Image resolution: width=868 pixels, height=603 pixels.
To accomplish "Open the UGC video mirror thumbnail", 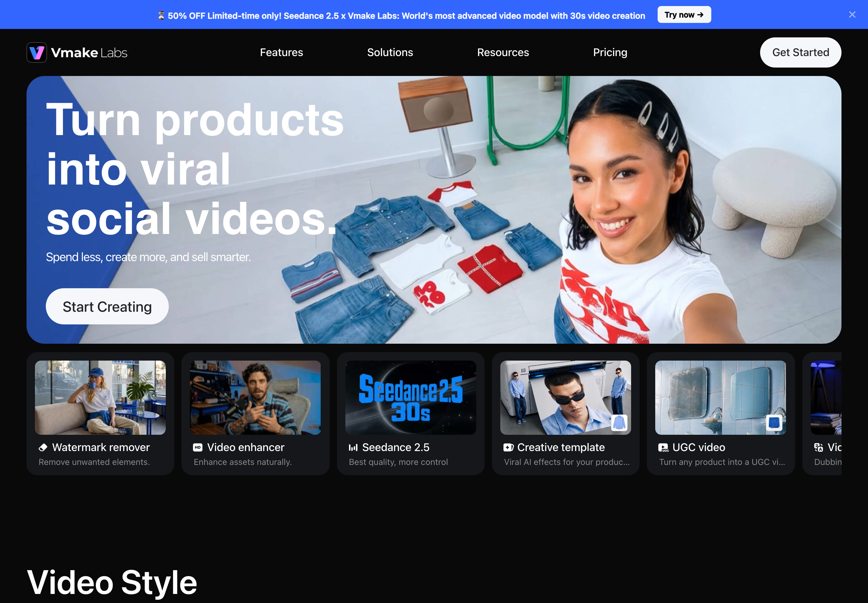I will click(721, 397).
